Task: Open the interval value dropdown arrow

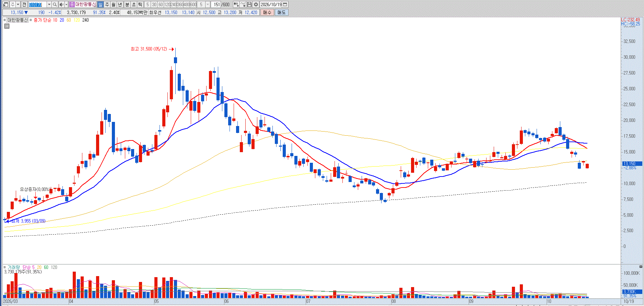Action: (208, 4)
